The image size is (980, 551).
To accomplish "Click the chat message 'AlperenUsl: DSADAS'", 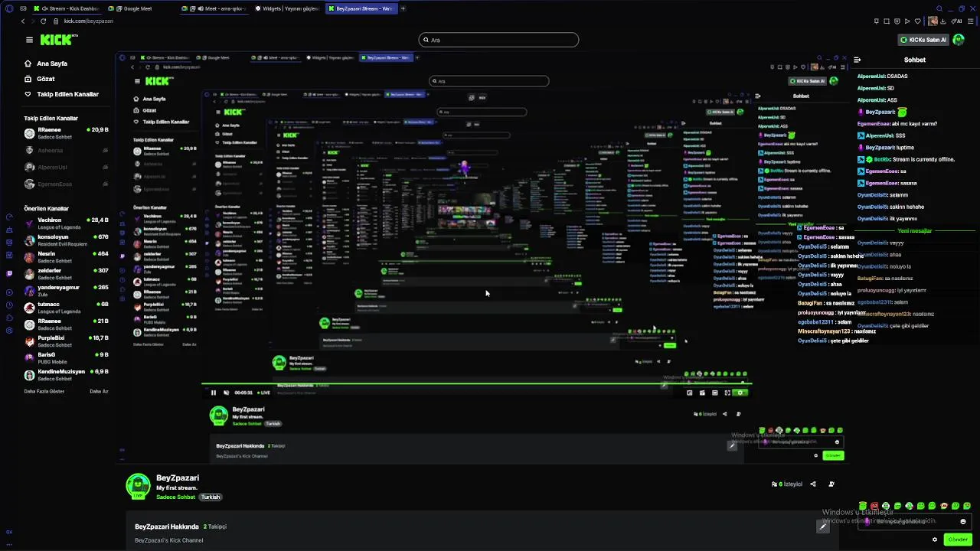I will click(882, 77).
